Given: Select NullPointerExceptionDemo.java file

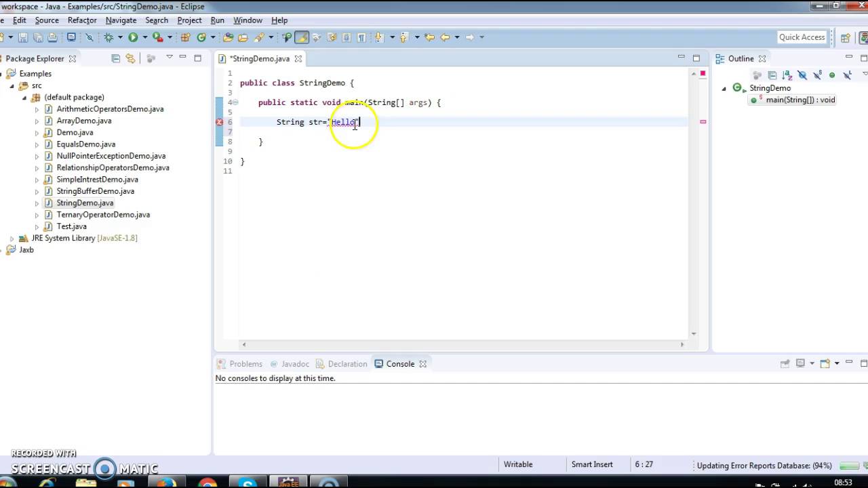Looking at the screenshot, I should coord(111,156).
